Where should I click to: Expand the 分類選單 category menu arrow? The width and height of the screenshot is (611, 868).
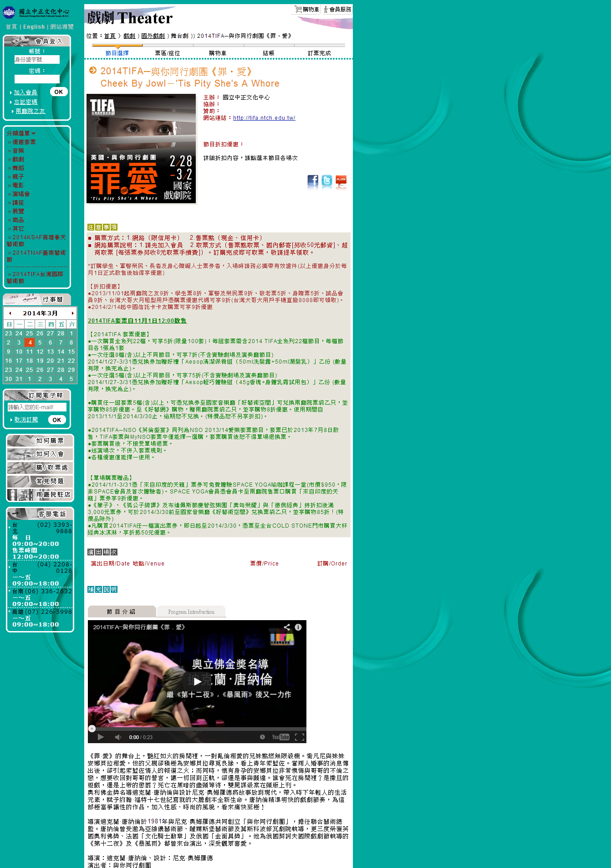pyautogui.click(x=33, y=134)
